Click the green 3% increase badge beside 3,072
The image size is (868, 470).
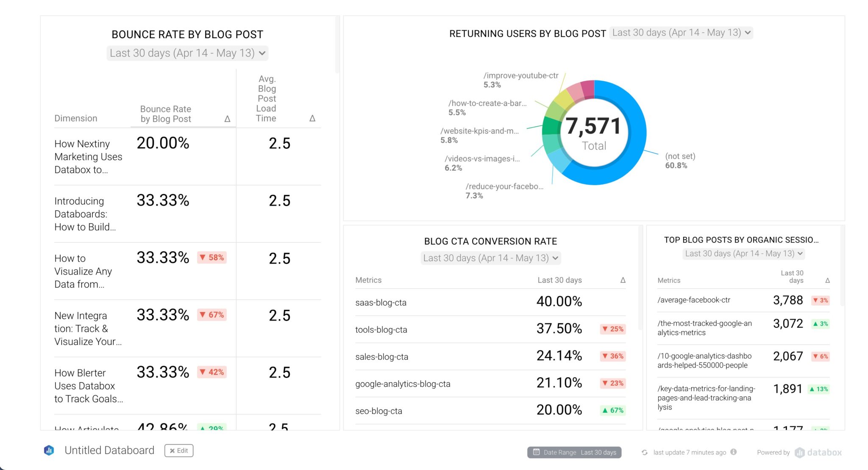point(821,324)
